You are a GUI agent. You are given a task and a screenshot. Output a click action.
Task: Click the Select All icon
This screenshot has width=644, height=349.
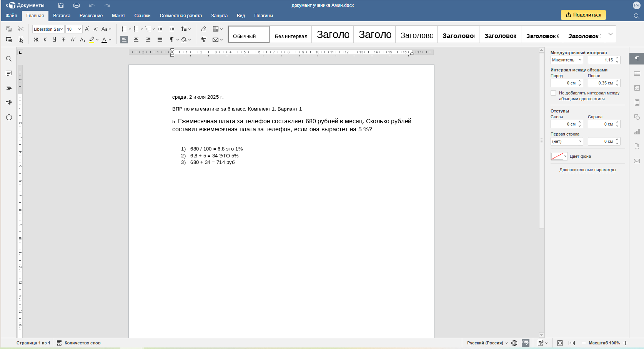(x=20, y=40)
